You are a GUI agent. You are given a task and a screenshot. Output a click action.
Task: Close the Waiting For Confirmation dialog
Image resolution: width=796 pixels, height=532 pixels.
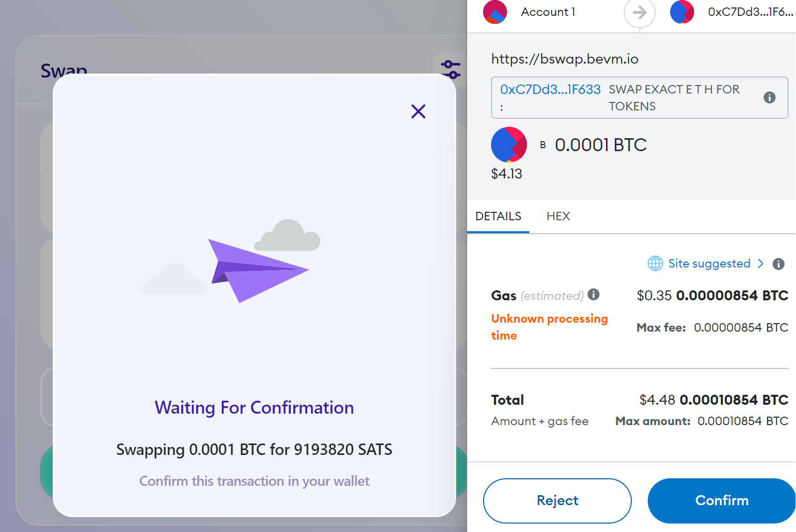click(418, 111)
